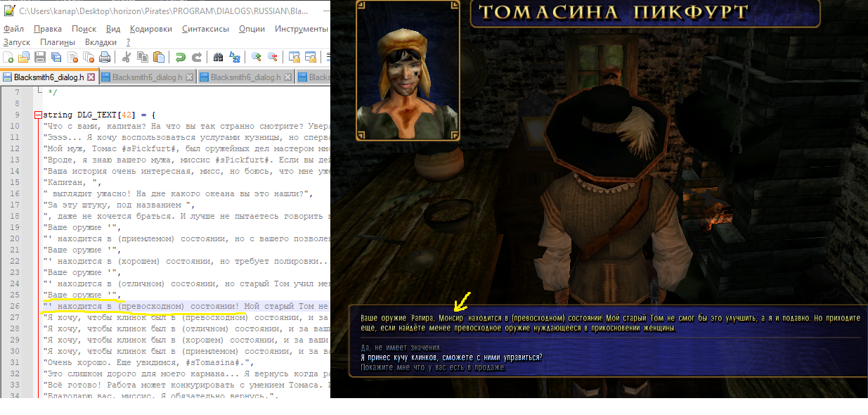Close the current document via toolbar icon

click(x=72, y=58)
